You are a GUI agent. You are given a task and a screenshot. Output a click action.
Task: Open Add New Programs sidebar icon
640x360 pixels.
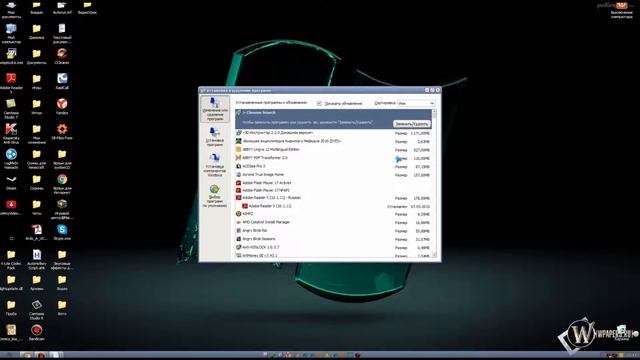[215, 136]
